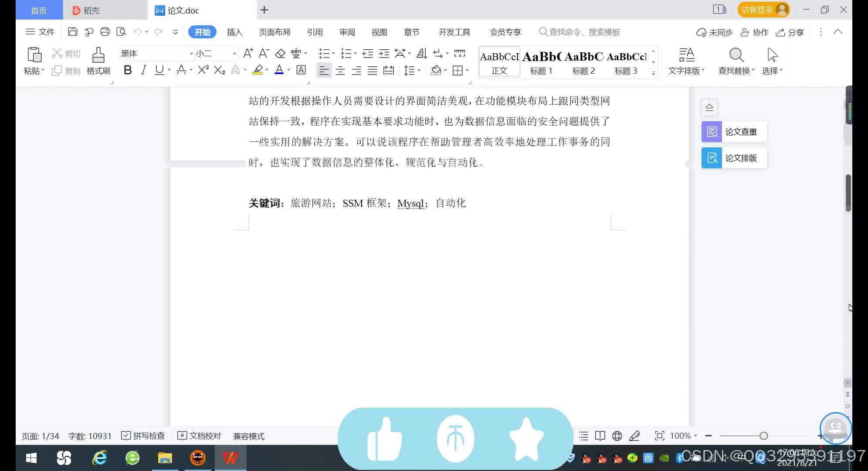Click 论文查重 button in side panel
Screen dimensions: 868x471
(x=734, y=132)
